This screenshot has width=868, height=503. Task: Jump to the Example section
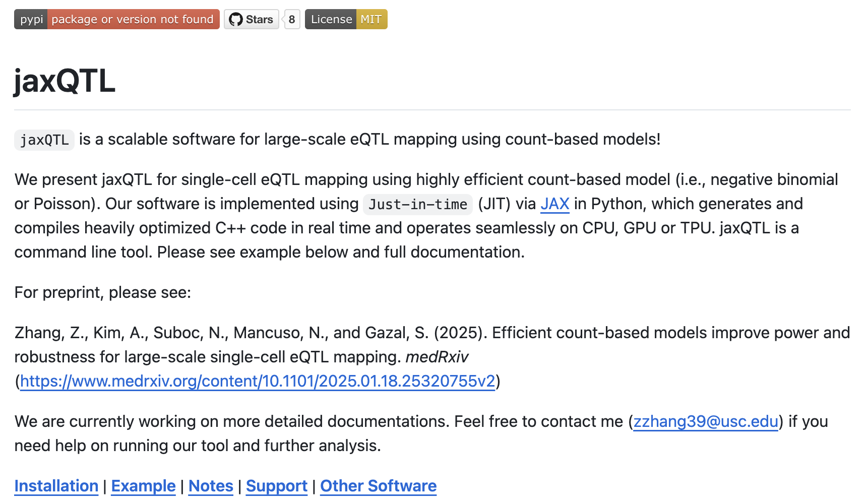143,486
